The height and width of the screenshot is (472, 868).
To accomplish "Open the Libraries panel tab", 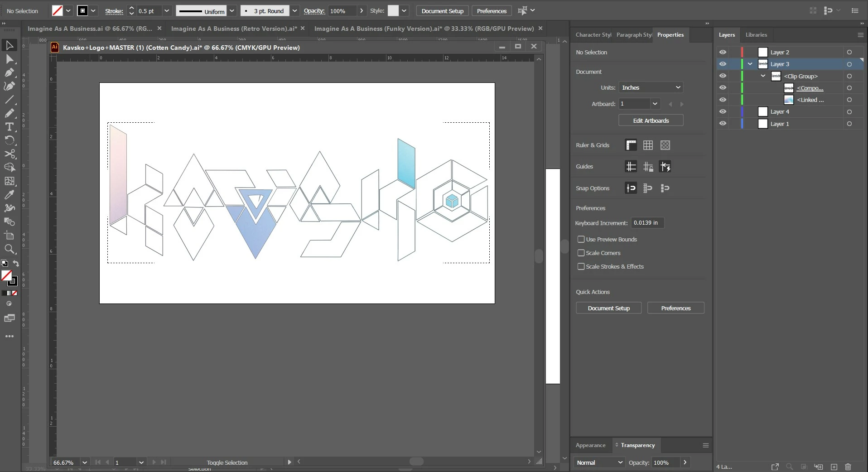I will pos(756,35).
